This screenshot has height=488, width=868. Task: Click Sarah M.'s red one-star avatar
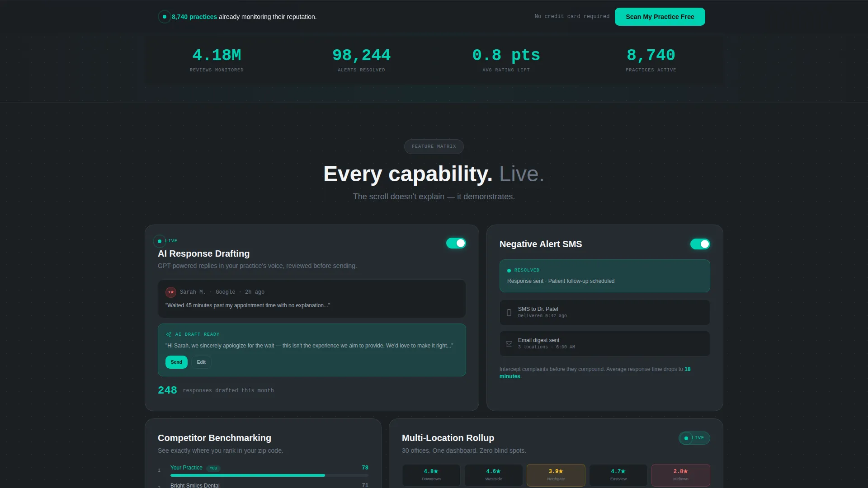click(171, 292)
